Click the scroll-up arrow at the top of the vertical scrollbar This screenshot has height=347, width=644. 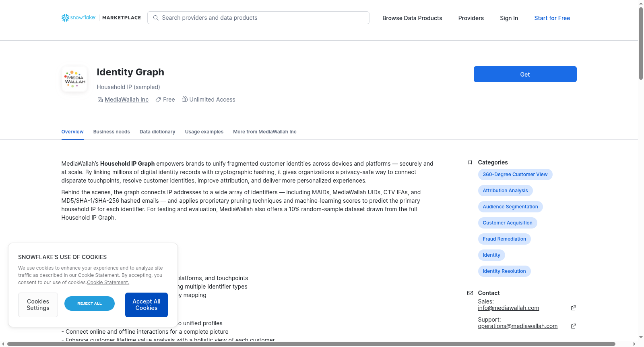click(641, 3)
